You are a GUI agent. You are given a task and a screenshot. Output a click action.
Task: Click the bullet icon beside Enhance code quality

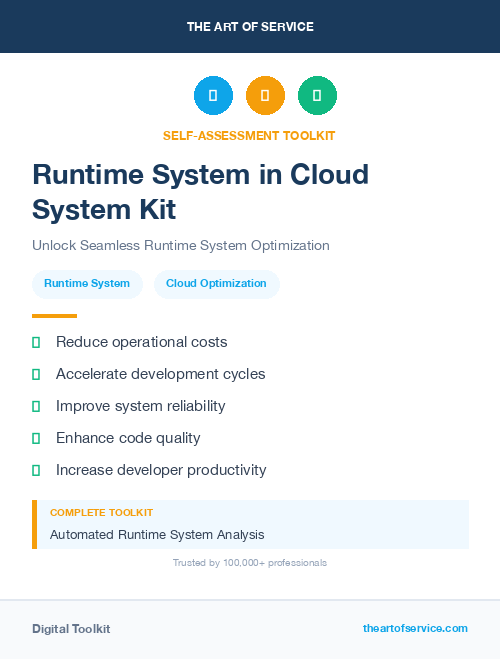pyautogui.click(x=36, y=438)
